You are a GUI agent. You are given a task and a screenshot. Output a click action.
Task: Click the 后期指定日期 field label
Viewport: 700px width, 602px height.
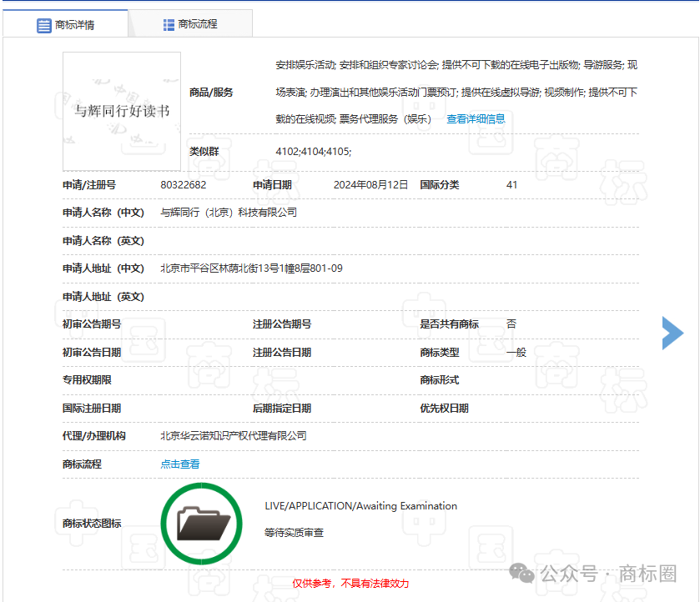click(282, 408)
